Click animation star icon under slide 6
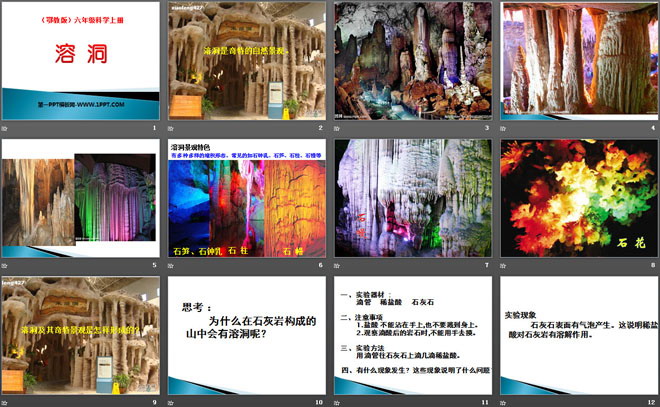 point(170,266)
